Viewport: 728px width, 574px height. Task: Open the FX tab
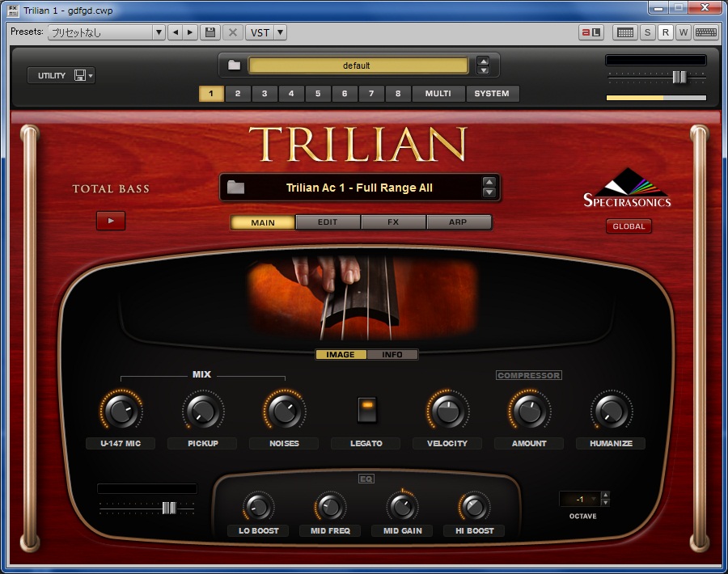pyautogui.click(x=393, y=222)
